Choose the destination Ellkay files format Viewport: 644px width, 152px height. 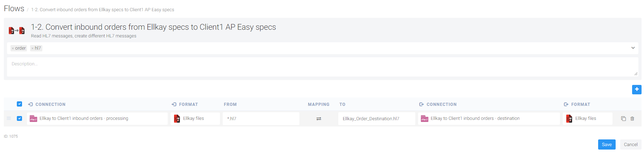[x=588, y=118]
